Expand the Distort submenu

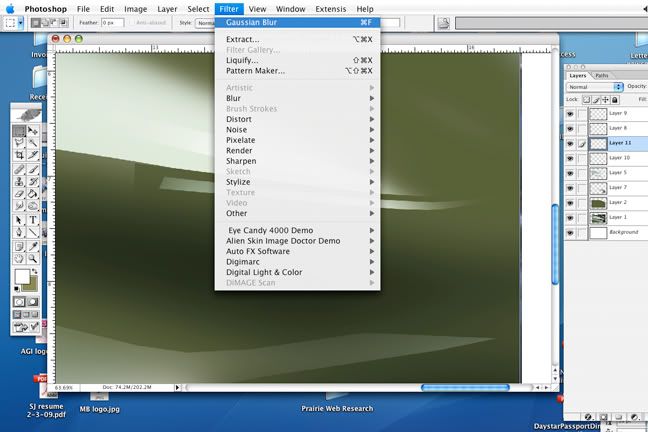298,119
